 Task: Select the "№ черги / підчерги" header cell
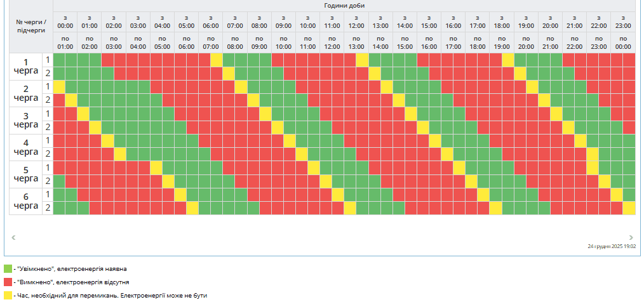[x=31, y=26]
